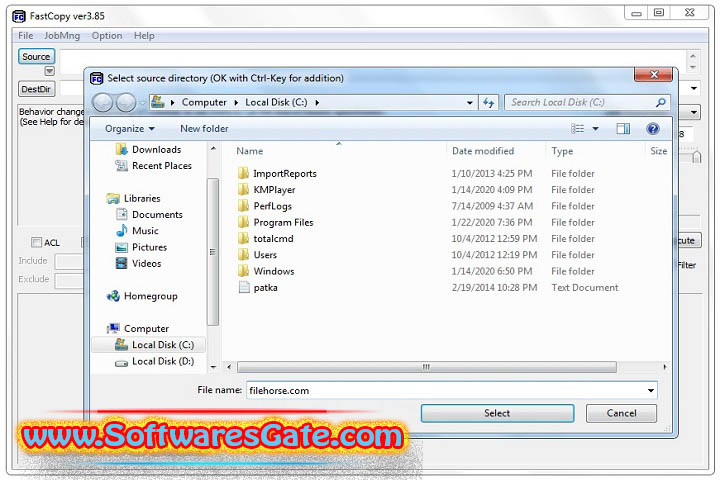Click the speed slider in FastCopy window

coord(696,156)
